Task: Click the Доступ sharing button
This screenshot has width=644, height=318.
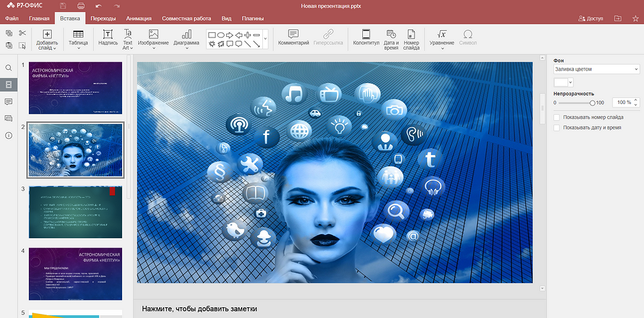Action: 590,19
